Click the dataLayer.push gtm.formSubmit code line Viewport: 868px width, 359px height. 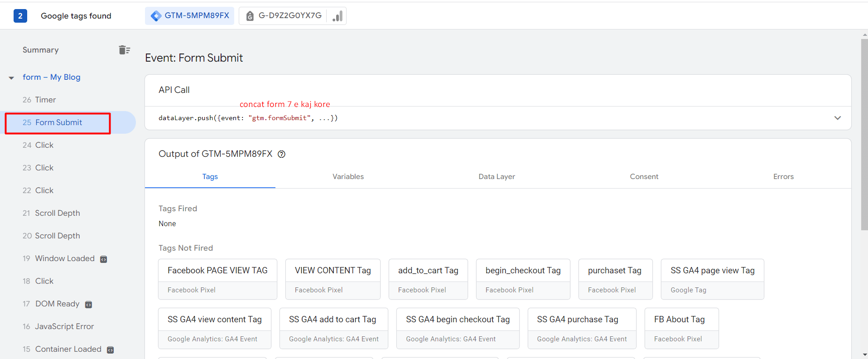(248, 118)
